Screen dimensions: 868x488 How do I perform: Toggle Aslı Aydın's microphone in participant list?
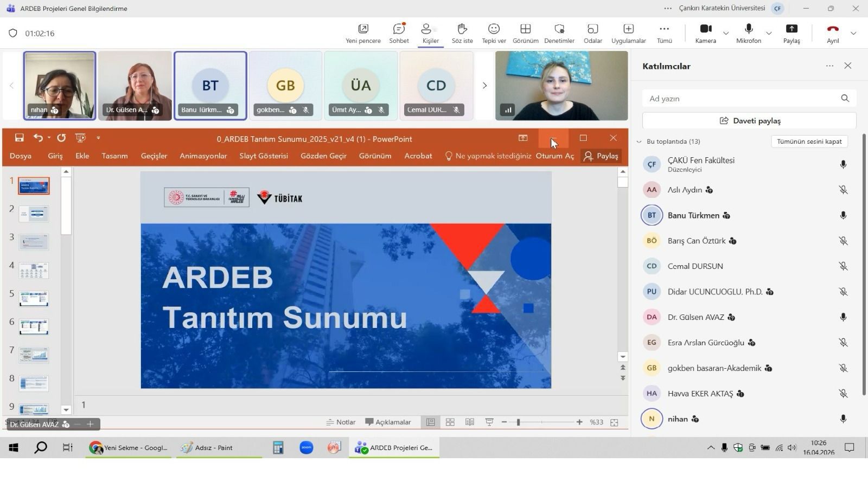843,190
